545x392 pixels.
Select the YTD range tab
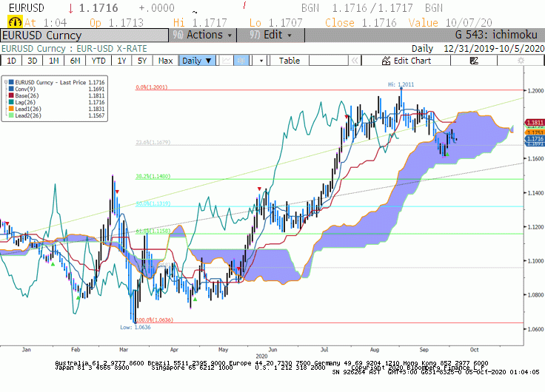click(x=98, y=61)
